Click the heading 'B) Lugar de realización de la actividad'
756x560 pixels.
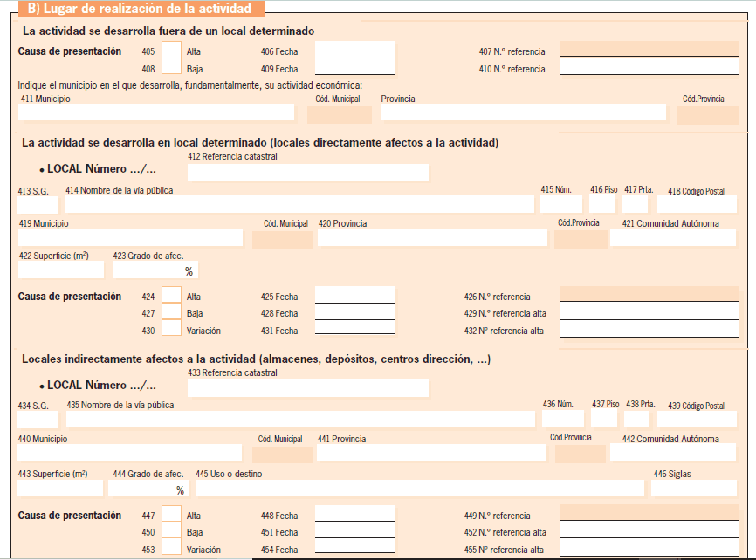coord(140,8)
